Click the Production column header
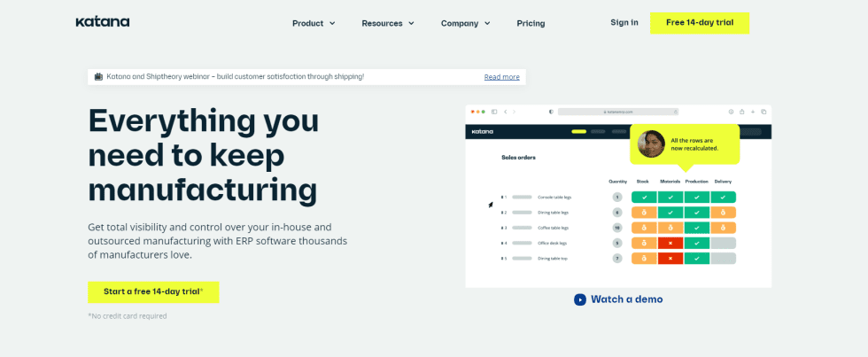Image resolution: width=868 pixels, height=357 pixels. pos(696,182)
